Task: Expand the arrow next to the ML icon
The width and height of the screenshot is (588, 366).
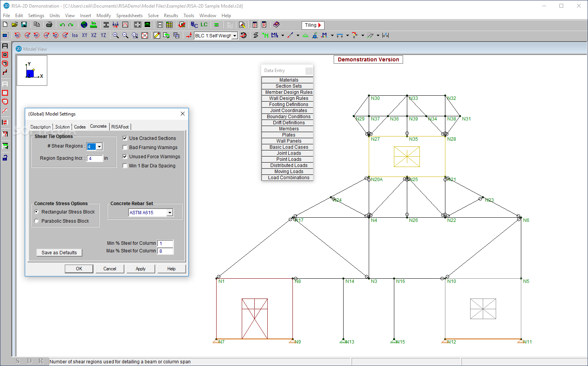Action: pos(283,35)
